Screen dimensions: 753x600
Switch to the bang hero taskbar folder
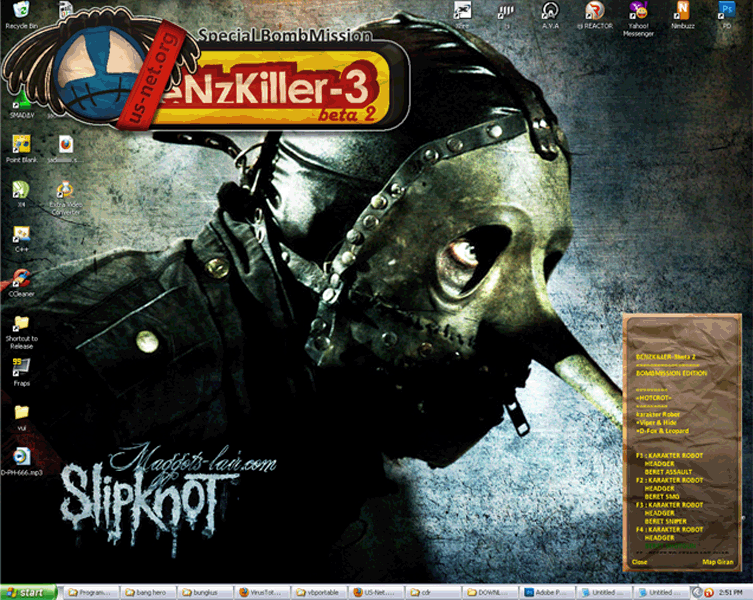click(147, 593)
